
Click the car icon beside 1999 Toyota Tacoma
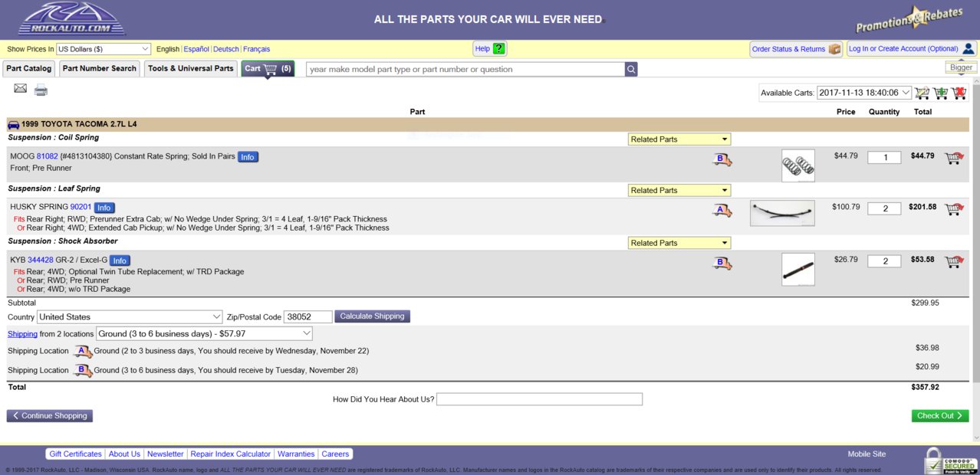tap(13, 124)
